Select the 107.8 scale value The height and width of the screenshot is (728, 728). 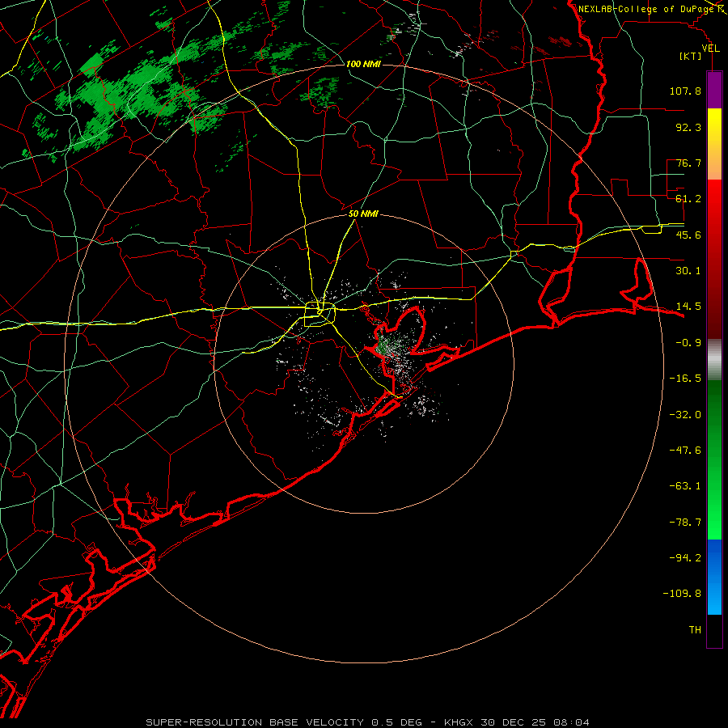(685, 91)
